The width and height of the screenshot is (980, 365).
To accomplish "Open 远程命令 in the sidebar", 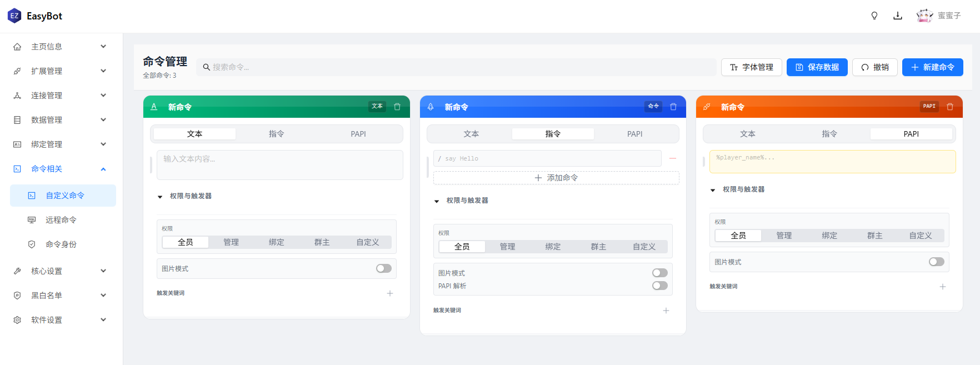I will click(x=61, y=220).
